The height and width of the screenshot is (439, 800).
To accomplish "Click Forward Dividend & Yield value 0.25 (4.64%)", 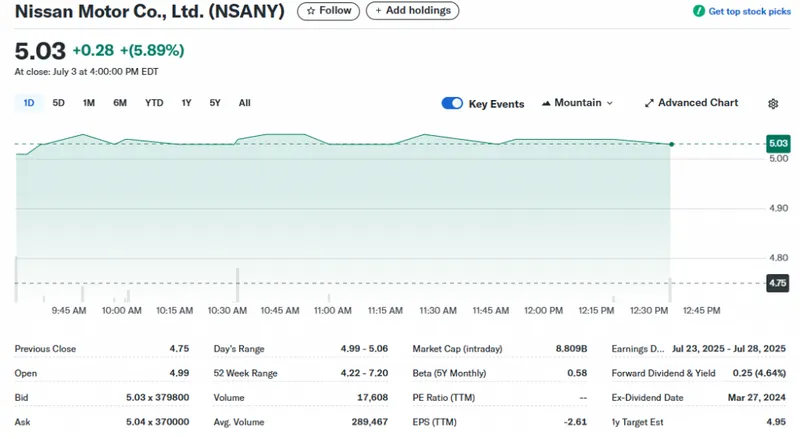I will click(759, 373).
